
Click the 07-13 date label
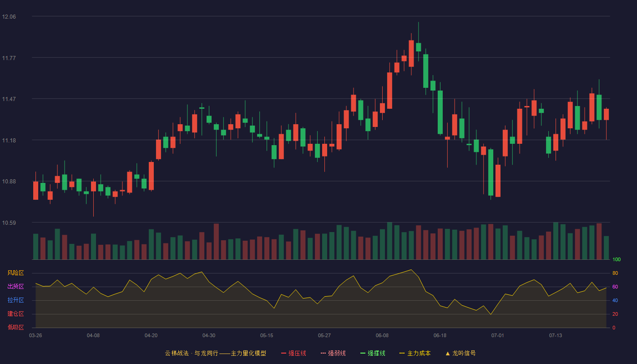click(x=556, y=335)
